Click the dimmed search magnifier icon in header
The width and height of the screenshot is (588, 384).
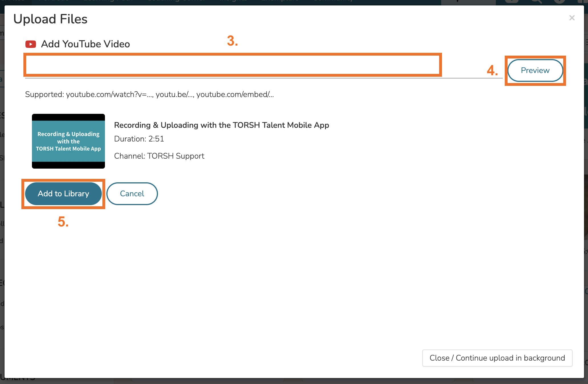point(536,2)
